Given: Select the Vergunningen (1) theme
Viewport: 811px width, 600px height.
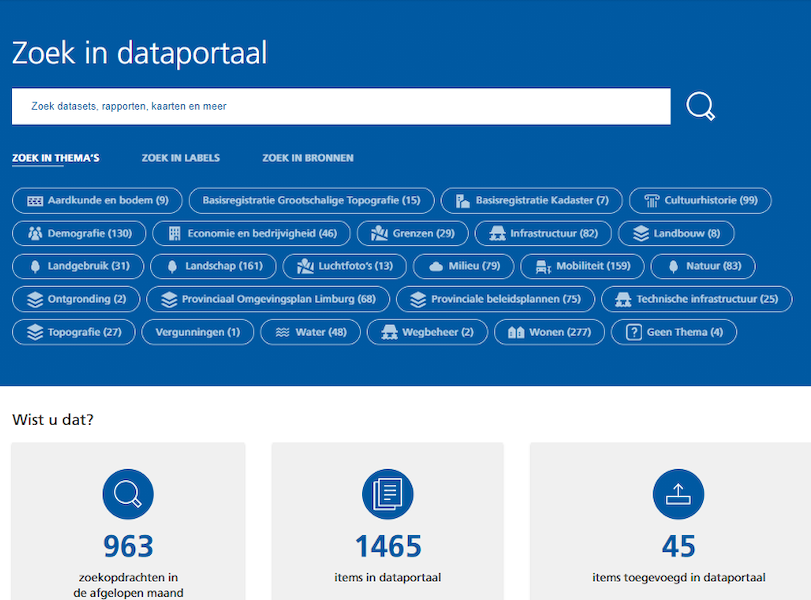Looking at the screenshot, I should pyautogui.click(x=197, y=333).
